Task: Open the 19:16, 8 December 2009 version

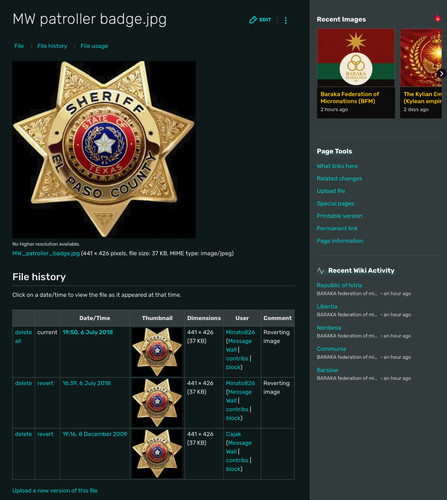Action: (95, 434)
